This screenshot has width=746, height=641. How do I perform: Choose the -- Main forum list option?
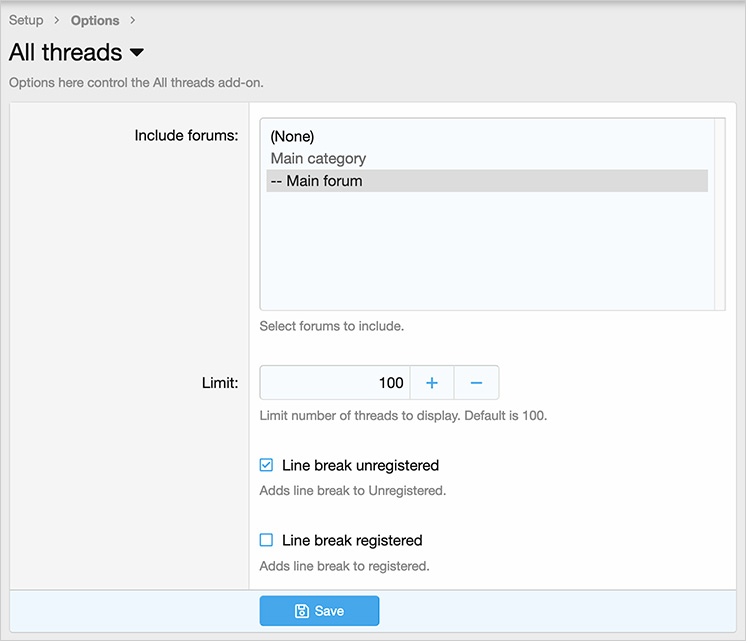[x=316, y=181]
